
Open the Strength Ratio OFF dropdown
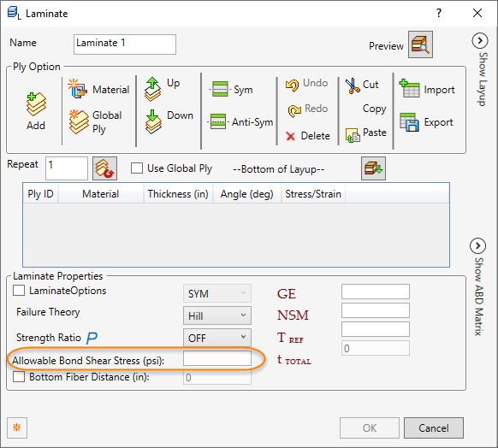pyautogui.click(x=217, y=338)
